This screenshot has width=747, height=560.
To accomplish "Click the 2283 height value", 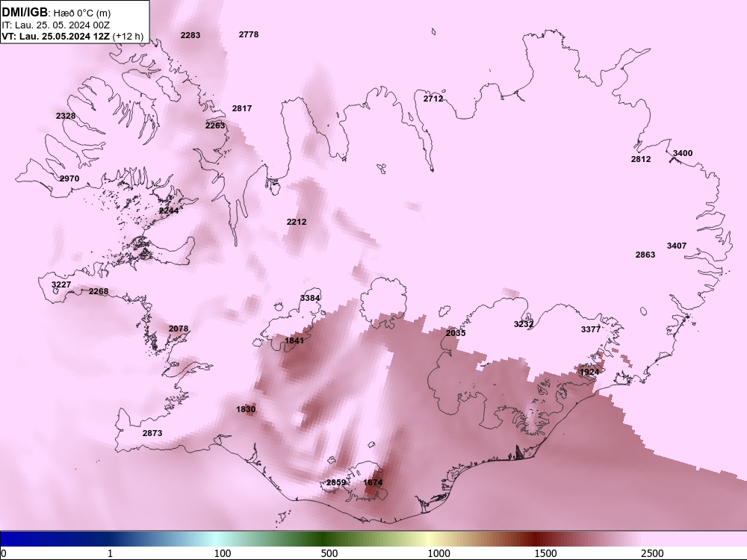I will [190, 35].
